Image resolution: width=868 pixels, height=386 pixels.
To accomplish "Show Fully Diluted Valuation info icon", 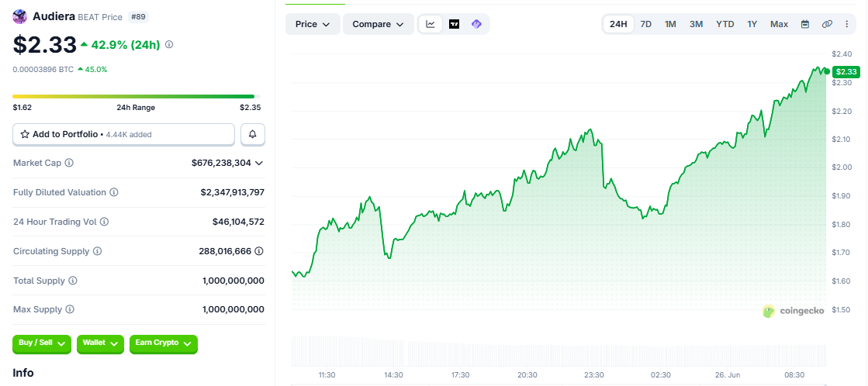I will point(113,192).
